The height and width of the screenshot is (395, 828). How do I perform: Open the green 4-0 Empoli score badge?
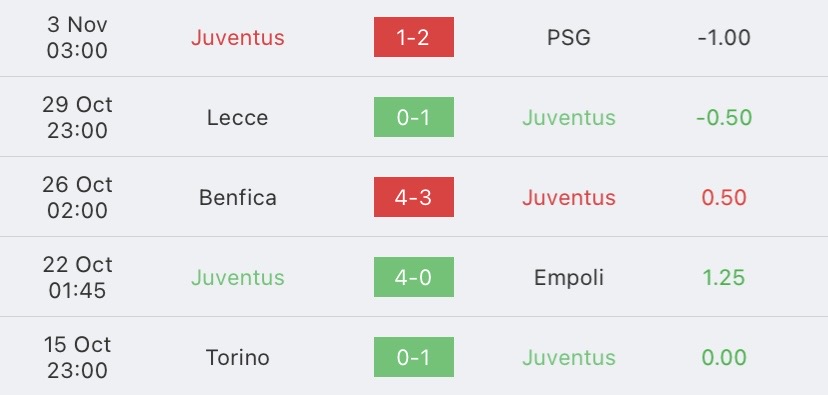tap(413, 277)
